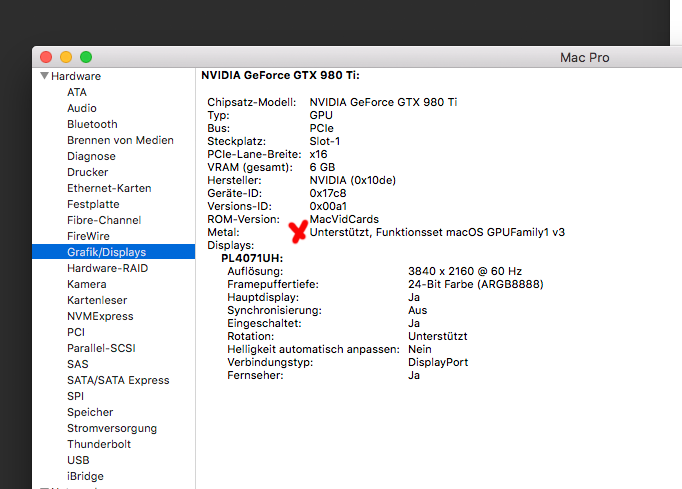
Task: Open the Audio section
Action: click(82, 108)
